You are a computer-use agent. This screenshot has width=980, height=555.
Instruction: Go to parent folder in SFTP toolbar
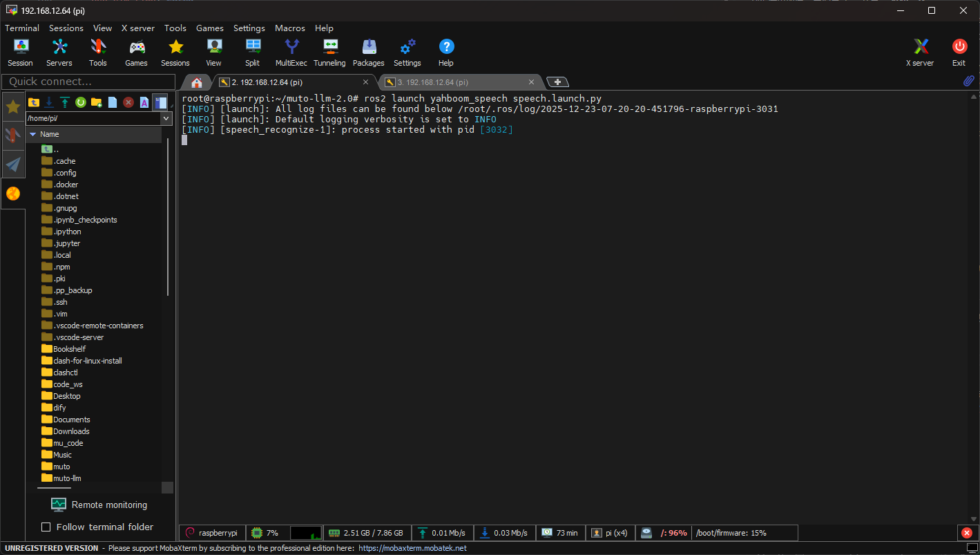(x=33, y=102)
